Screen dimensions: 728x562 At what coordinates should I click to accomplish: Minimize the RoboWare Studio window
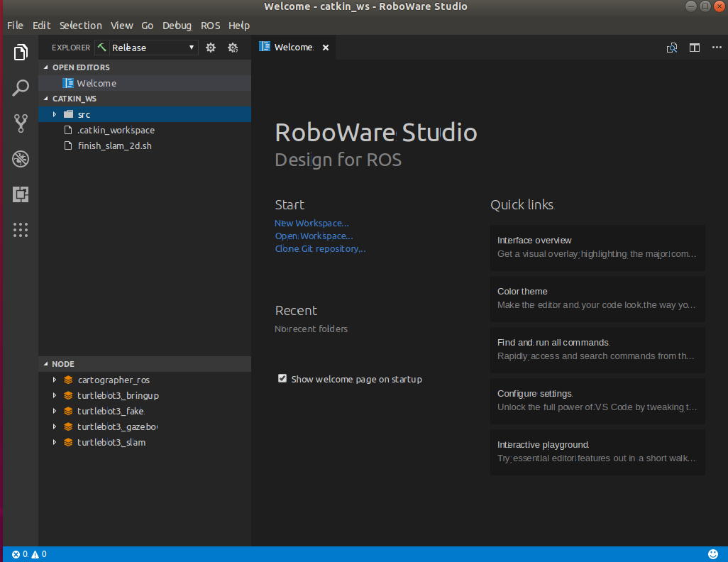[691, 6]
